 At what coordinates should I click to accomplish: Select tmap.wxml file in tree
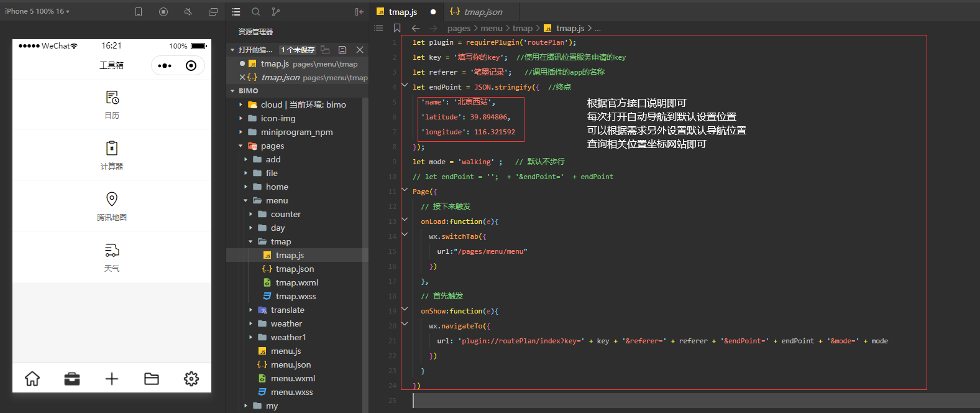tap(297, 282)
